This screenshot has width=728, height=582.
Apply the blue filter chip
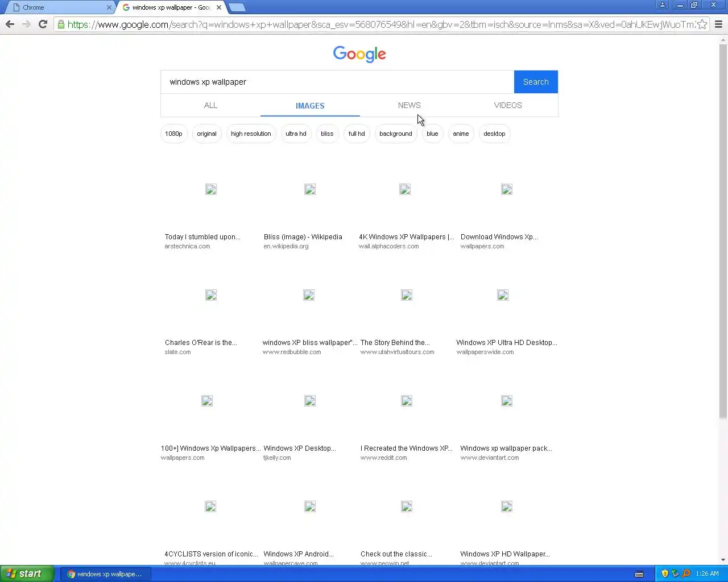(x=432, y=134)
